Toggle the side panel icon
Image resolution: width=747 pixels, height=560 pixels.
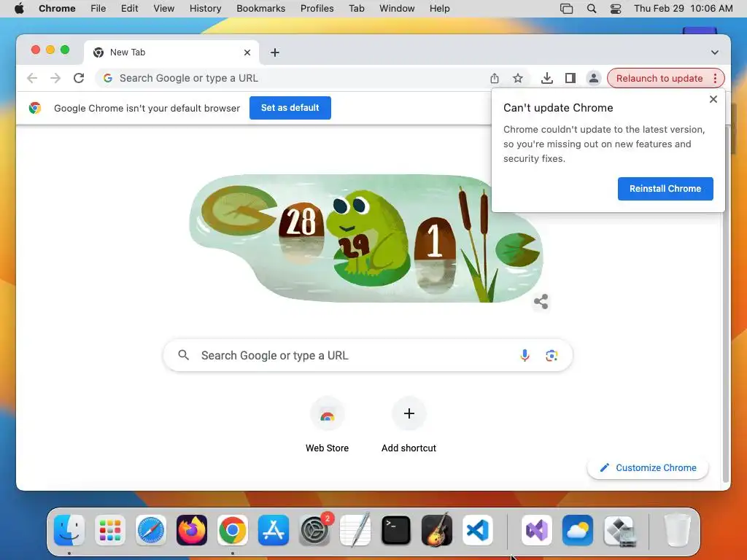point(570,78)
